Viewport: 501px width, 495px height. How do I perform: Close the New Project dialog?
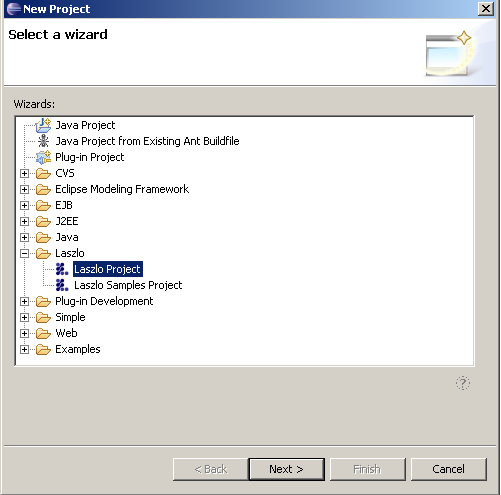pyautogui.click(x=486, y=9)
